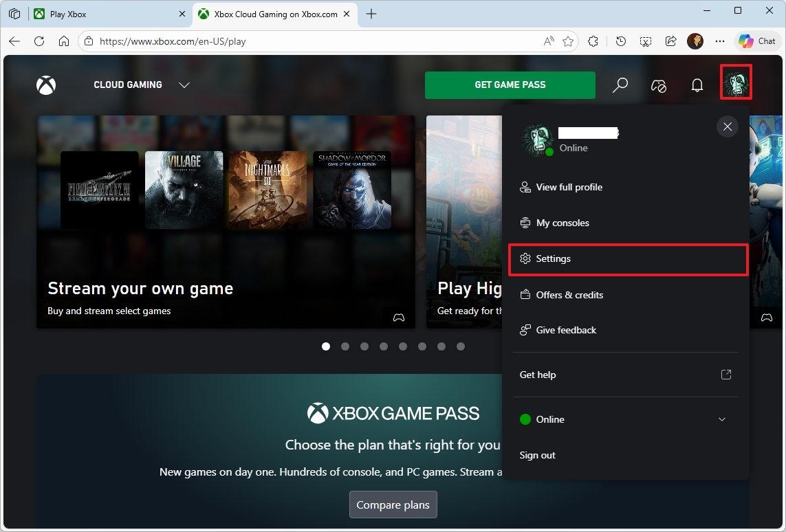Click the controller status icon in header
This screenshot has height=532, width=786.
(x=658, y=86)
